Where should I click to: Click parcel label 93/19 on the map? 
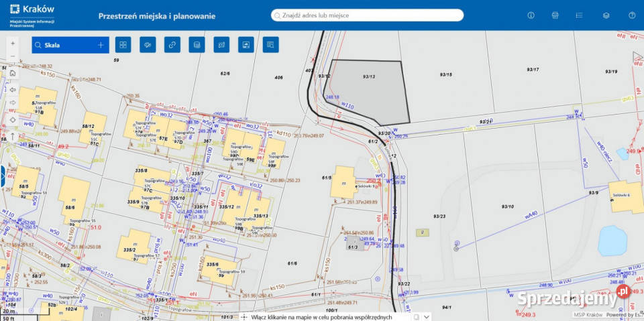(611, 72)
